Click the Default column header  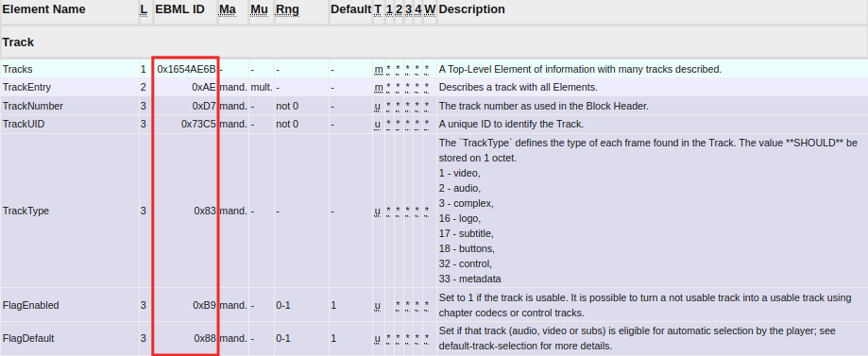[x=351, y=9]
